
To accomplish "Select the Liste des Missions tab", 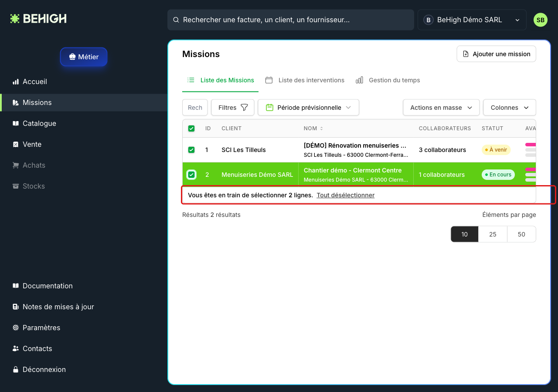I will pyautogui.click(x=221, y=80).
